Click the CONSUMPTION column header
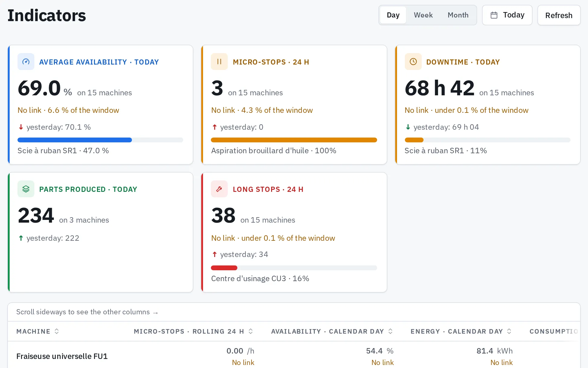 [554, 331]
